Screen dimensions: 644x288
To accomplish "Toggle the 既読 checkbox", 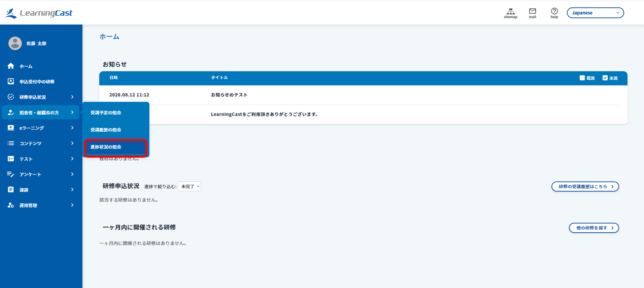I will click(582, 78).
